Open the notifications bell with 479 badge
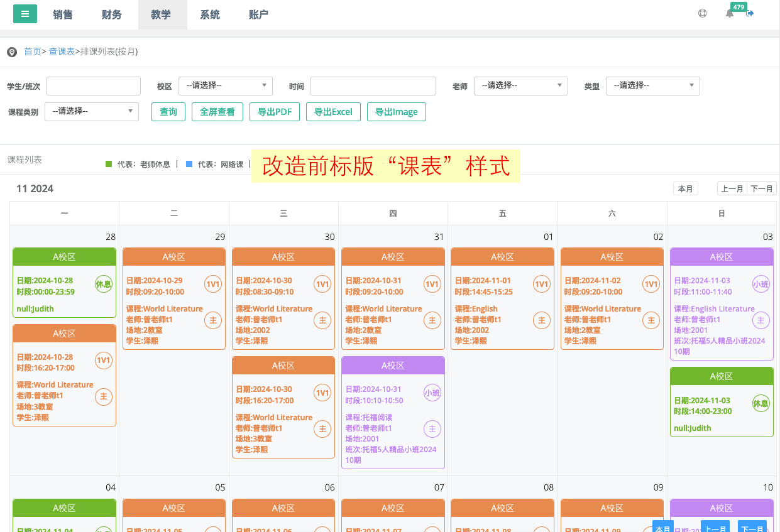Image resolution: width=780 pixels, height=532 pixels. tap(730, 13)
